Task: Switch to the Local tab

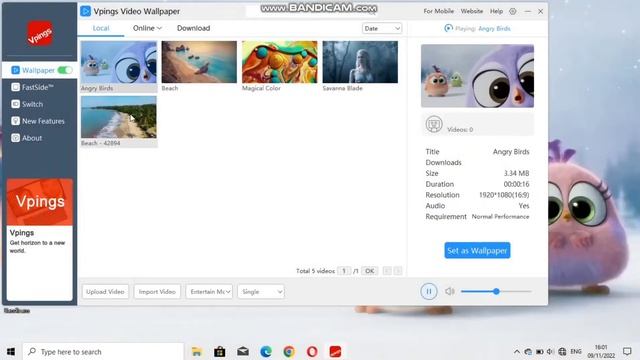Action: point(101,28)
